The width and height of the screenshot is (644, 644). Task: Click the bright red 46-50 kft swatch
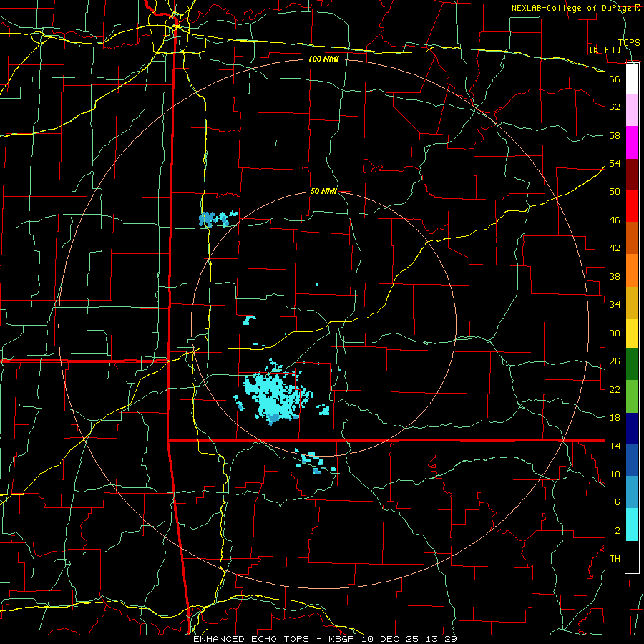coord(632,206)
